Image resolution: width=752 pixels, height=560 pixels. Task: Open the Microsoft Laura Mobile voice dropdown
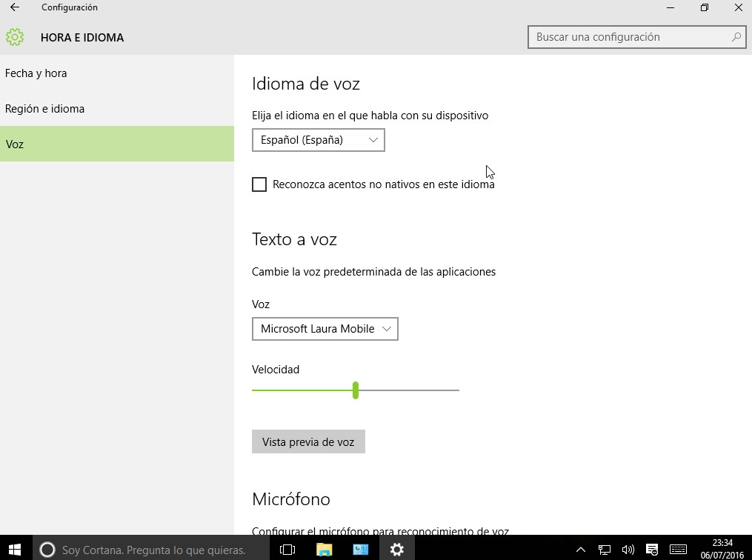[325, 329]
